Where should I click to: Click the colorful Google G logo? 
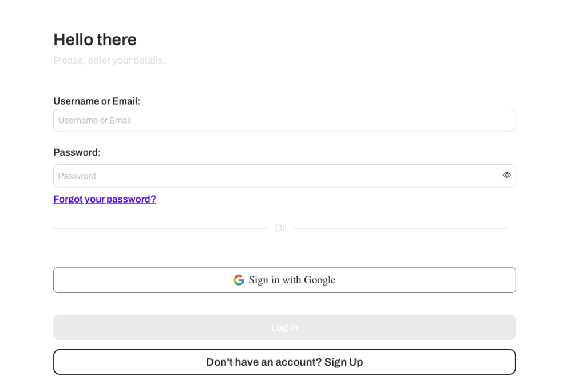click(x=239, y=280)
